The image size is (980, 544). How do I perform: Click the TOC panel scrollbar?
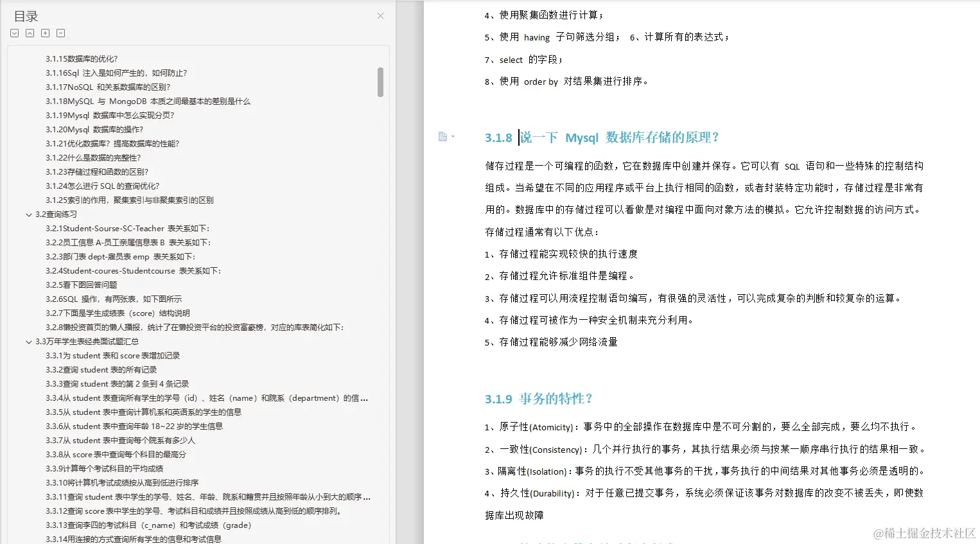[x=380, y=82]
